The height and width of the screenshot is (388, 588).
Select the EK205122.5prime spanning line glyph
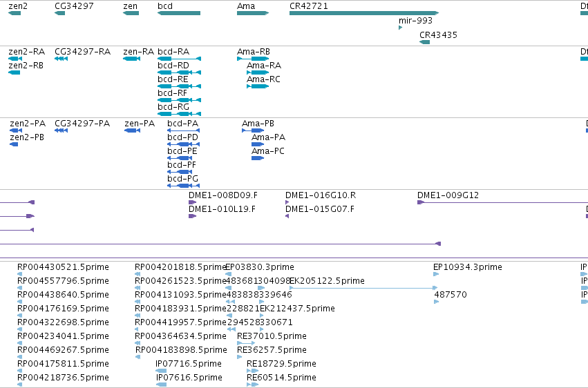pyautogui.click(x=363, y=288)
